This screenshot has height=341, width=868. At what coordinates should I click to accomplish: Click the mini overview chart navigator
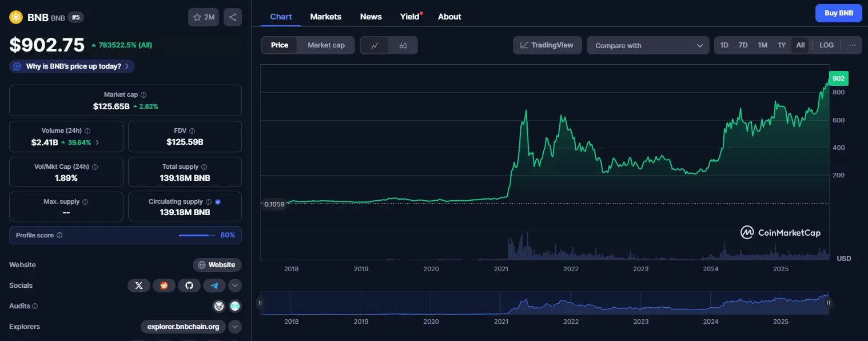(x=544, y=303)
